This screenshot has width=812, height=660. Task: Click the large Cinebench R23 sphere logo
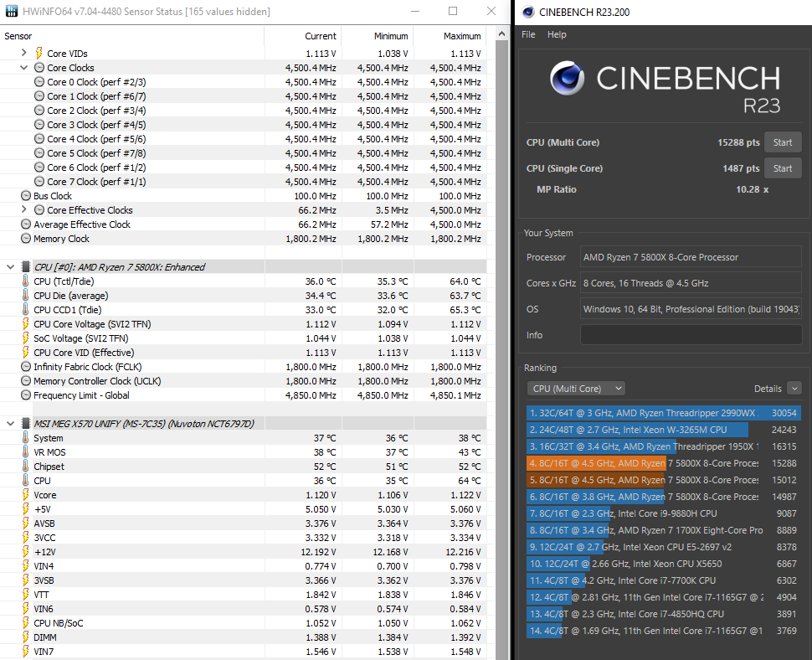[x=568, y=78]
